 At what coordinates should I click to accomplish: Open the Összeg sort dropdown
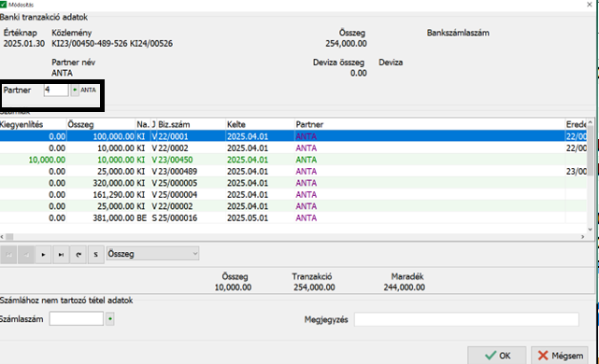click(152, 254)
